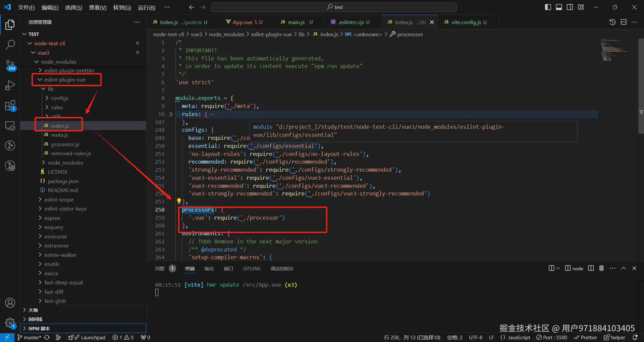Viewport: 644px width, 342px height.
Task: Open Run and Debug view
Action: (x=10, y=85)
